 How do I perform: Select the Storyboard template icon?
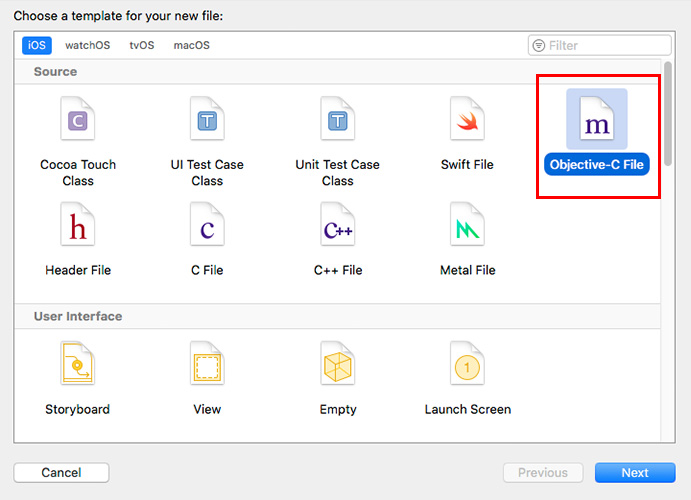78,363
